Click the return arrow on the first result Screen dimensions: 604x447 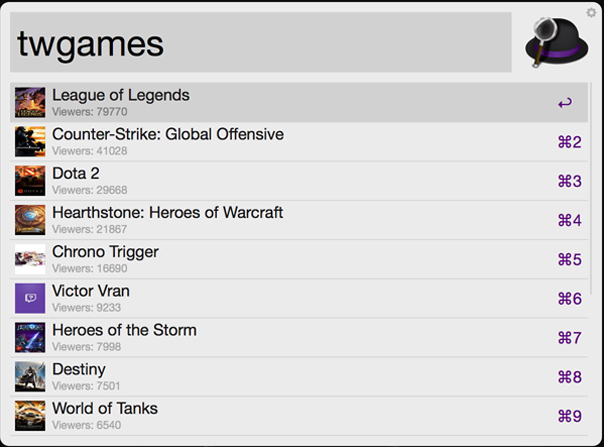[x=565, y=102]
